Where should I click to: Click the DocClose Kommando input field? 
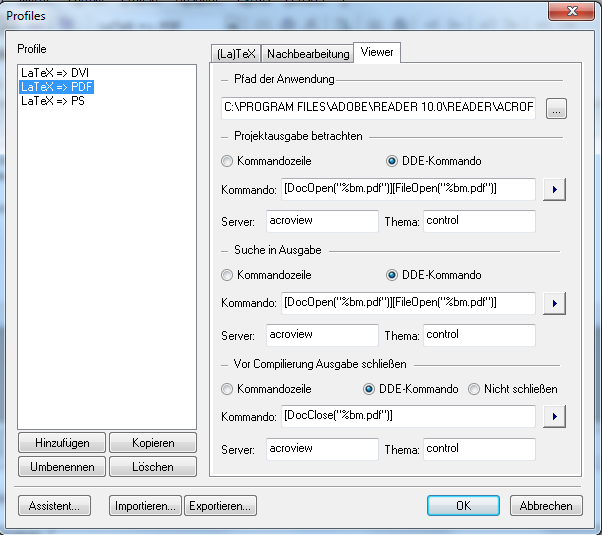click(408, 416)
